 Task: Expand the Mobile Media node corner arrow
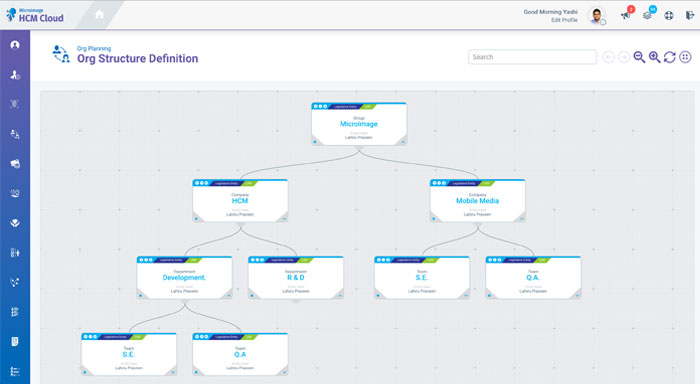pos(522,218)
